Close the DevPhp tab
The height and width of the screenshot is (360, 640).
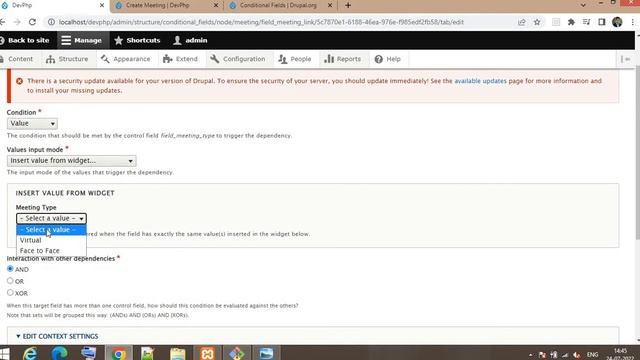tap(102, 5)
